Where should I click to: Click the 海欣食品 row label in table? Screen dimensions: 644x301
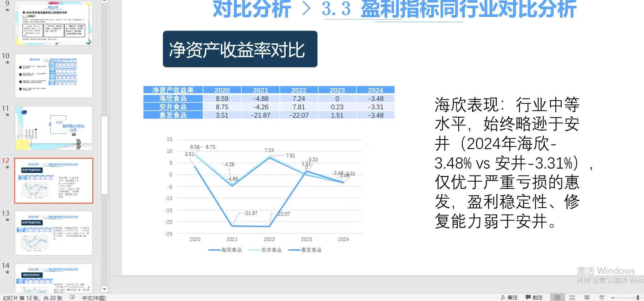coord(173,98)
